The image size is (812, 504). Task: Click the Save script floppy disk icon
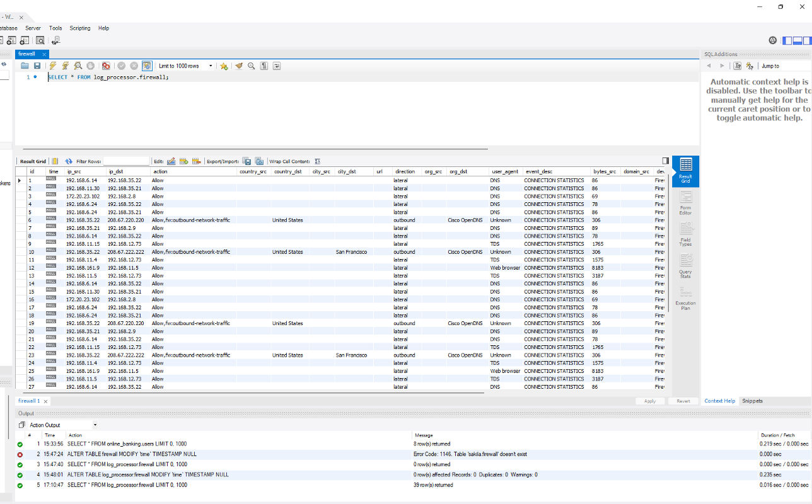coord(37,66)
